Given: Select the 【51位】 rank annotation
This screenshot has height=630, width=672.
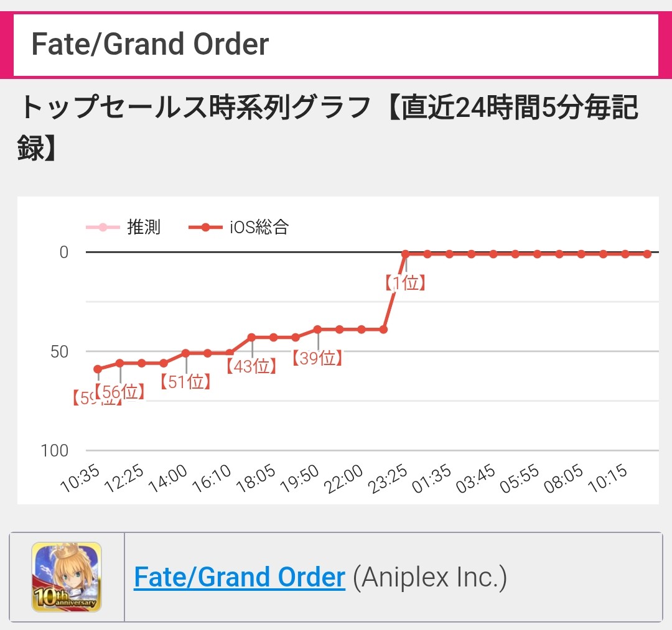Looking at the screenshot, I should 185,381.
